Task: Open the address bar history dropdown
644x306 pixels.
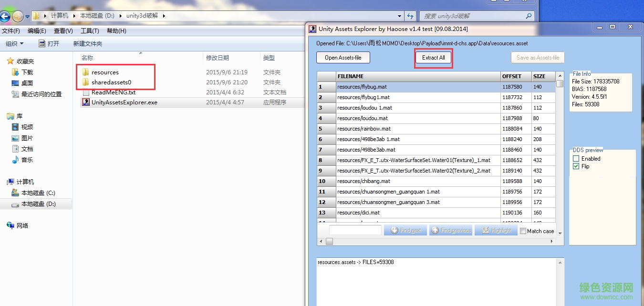Action: click(x=400, y=16)
